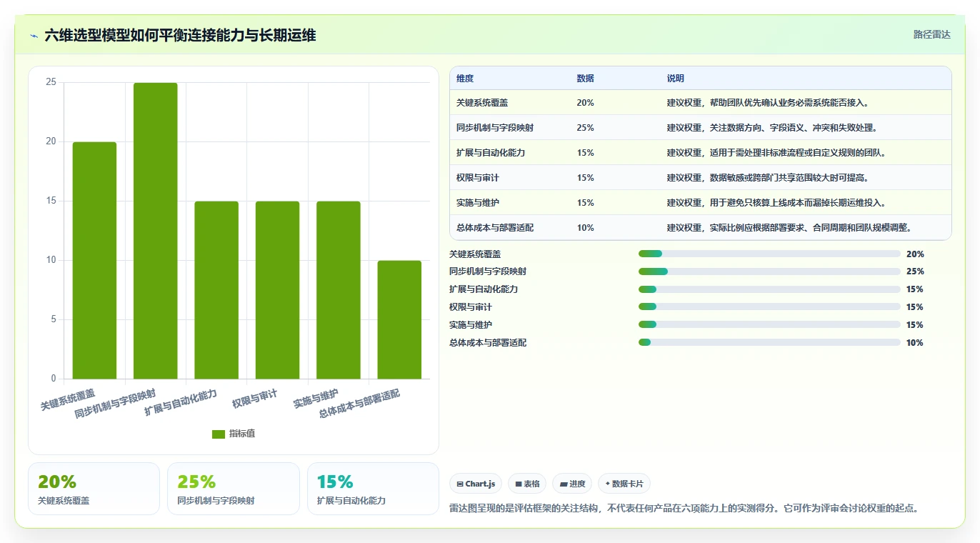Click the 关键系统覆盖 bar in the chart
This screenshot has height=543, width=980.
click(x=94, y=260)
